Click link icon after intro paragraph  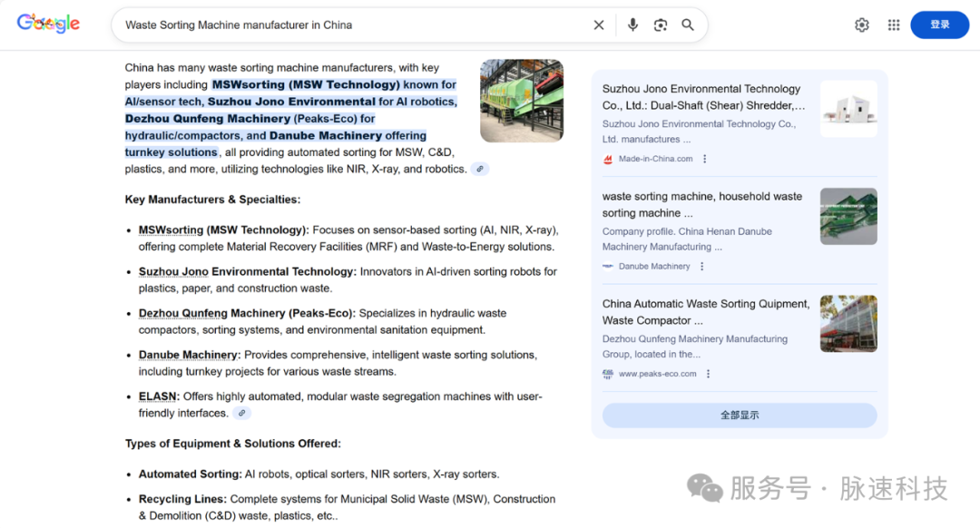[x=480, y=169]
